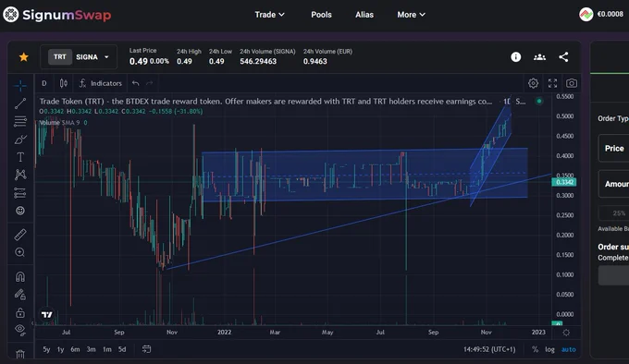The width and height of the screenshot is (629, 364).
Task: Select the 6m time range
Action: coord(76,349)
